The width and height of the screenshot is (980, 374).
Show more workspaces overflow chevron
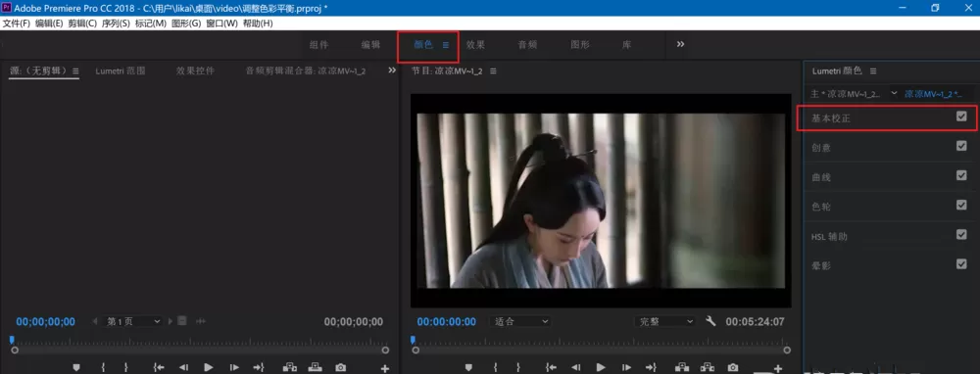click(681, 44)
